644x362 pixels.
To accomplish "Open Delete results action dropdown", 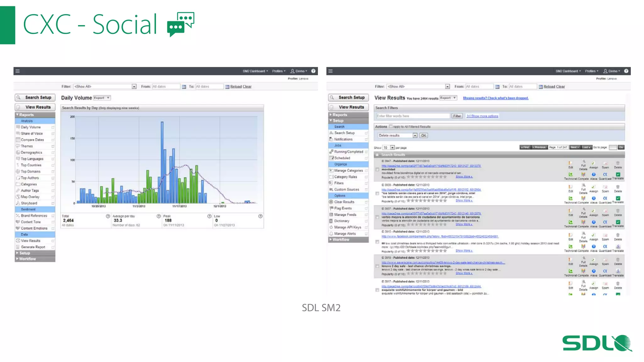I will pos(397,135).
